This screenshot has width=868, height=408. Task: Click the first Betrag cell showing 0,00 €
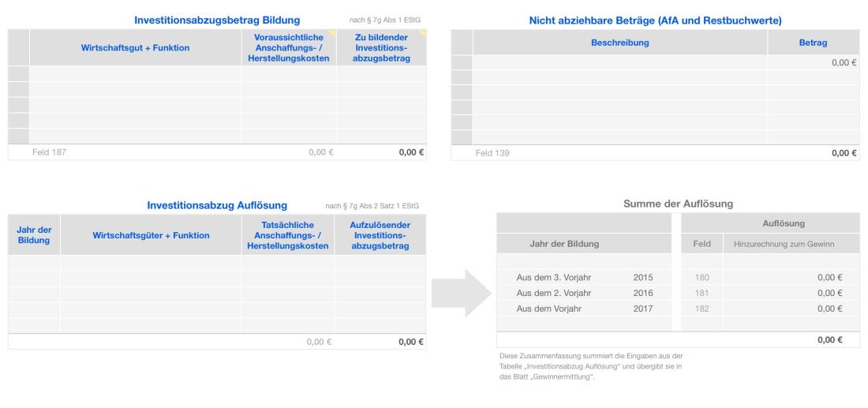click(813, 62)
